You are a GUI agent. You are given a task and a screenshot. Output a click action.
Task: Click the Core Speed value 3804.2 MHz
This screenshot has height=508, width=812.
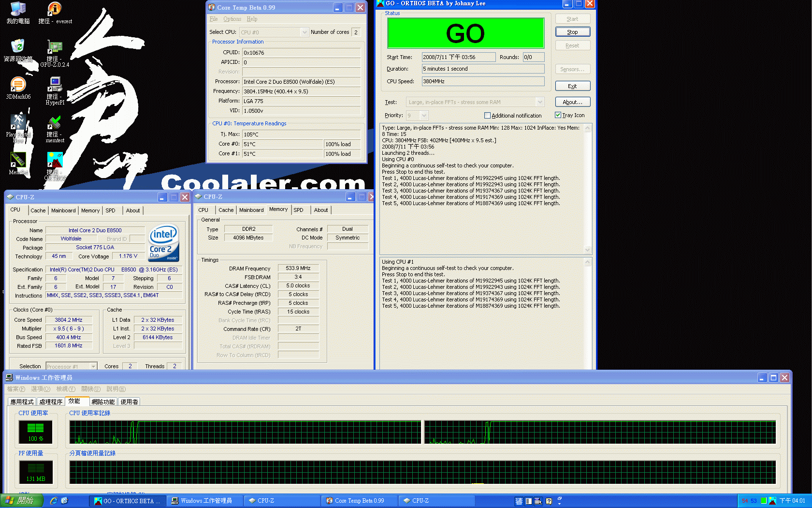69,320
